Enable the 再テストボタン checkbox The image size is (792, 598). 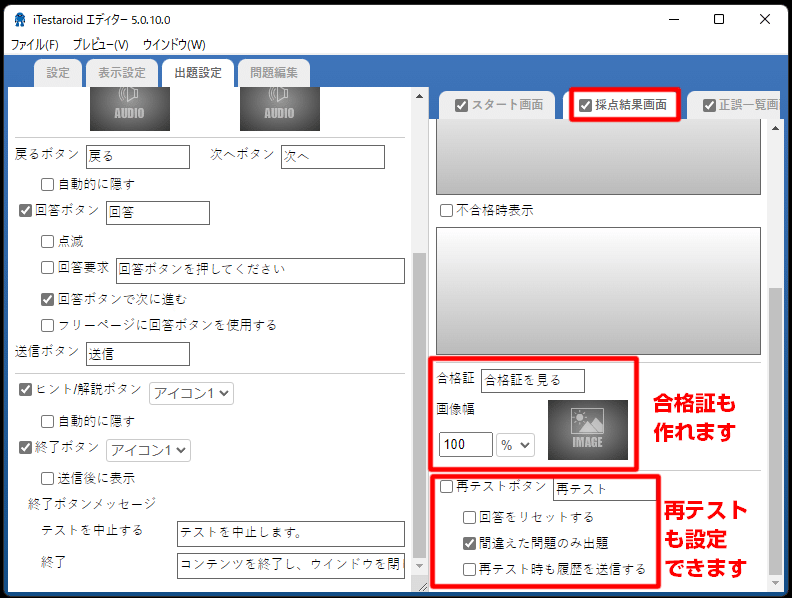(x=447, y=486)
